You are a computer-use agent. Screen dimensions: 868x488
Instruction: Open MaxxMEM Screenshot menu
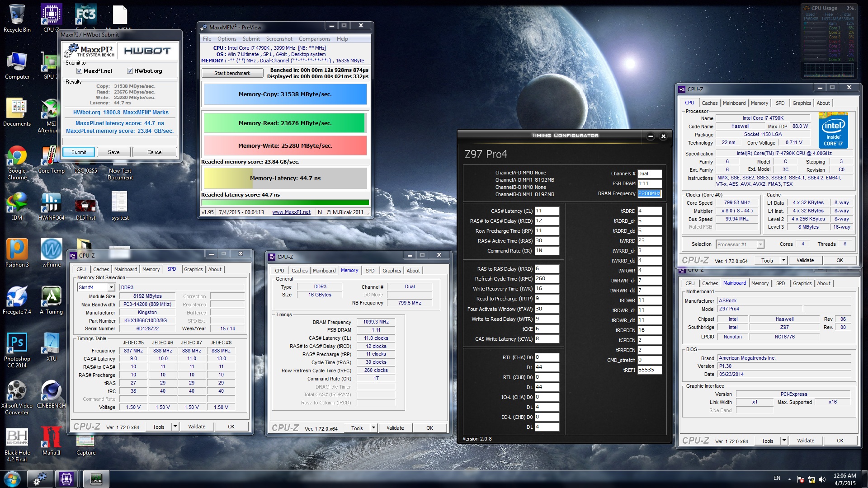pyautogui.click(x=279, y=39)
